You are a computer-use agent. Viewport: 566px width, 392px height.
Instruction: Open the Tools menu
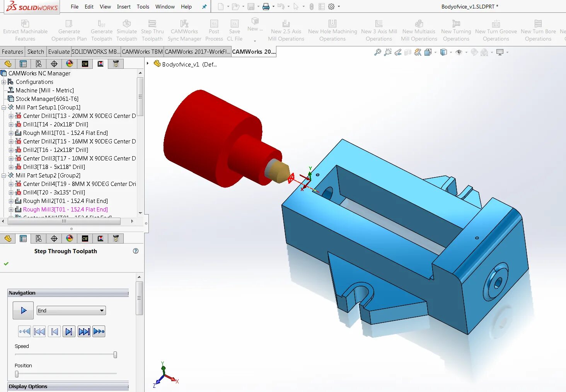(143, 7)
